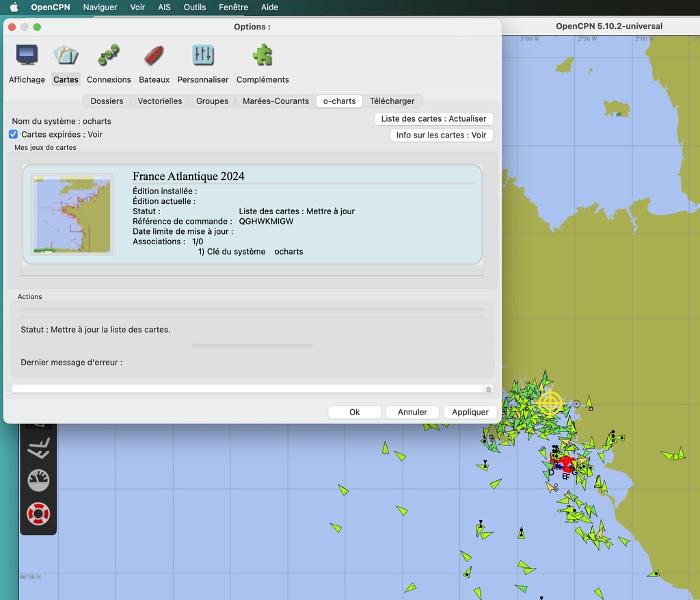The width and height of the screenshot is (700, 600).
Task: Open the Naviguer menu
Action: 100,7
